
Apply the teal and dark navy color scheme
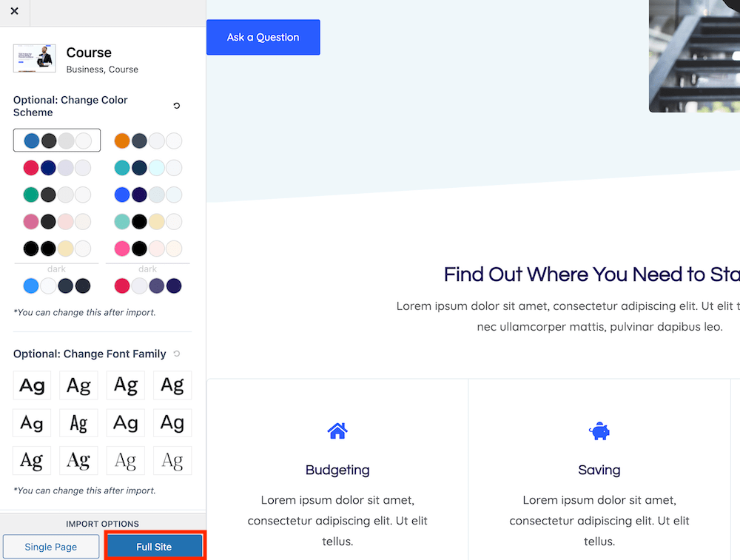(148, 168)
